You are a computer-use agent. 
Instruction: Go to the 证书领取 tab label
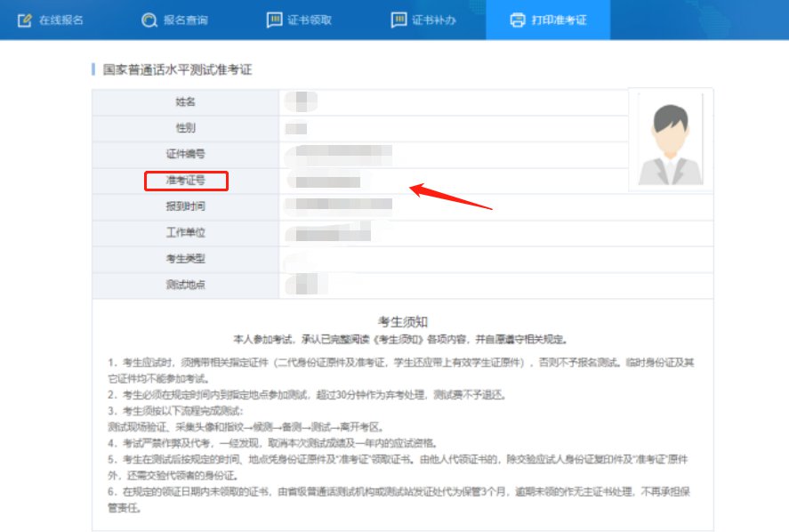point(310,20)
